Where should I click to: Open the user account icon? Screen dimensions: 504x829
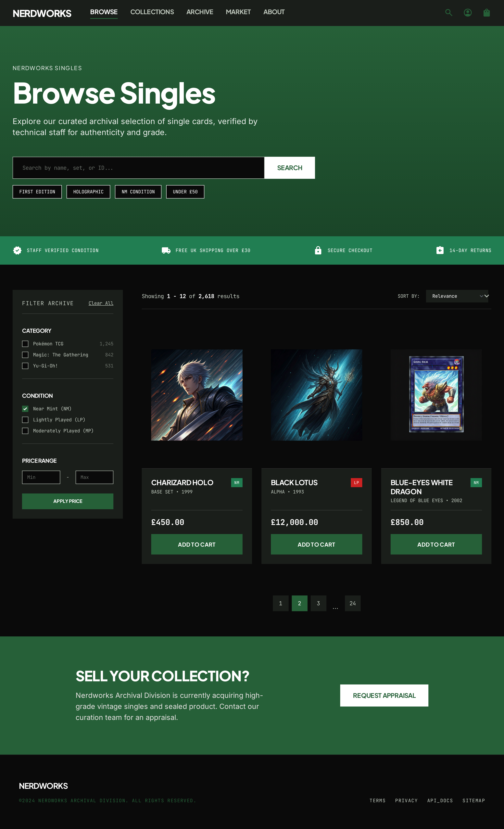click(467, 12)
